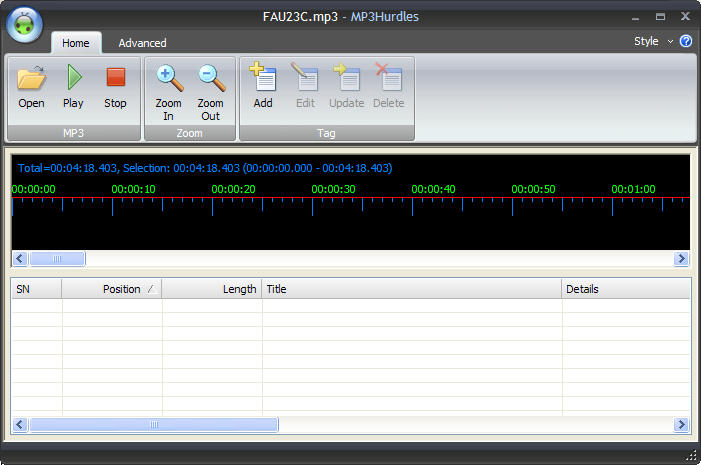Viewport: 701px width, 465px height.
Task: Click the 00:00:30 timeline marker
Action: click(x=333, y=189)
